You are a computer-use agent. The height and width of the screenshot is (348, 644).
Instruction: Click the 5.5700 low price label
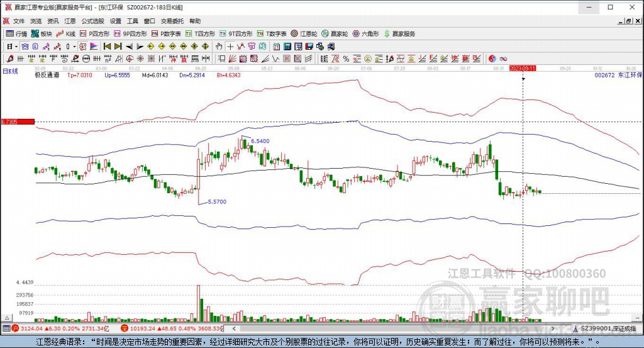(217, 202)
